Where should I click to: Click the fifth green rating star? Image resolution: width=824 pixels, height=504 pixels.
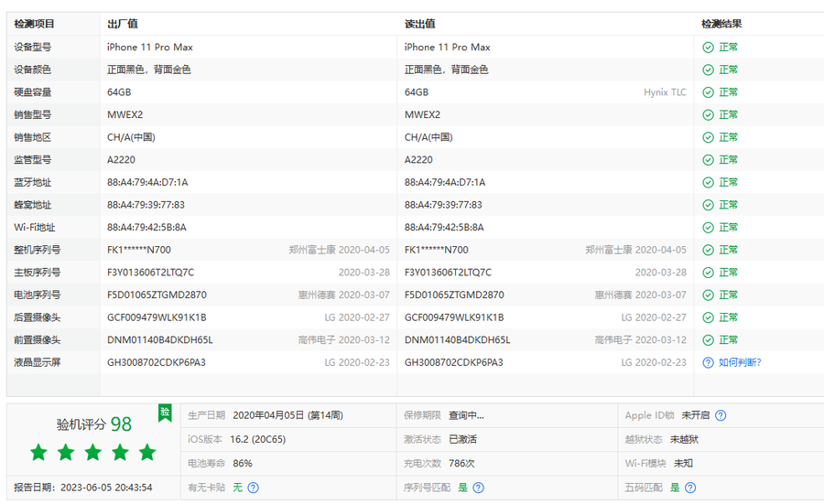click(x=147, y=452)
